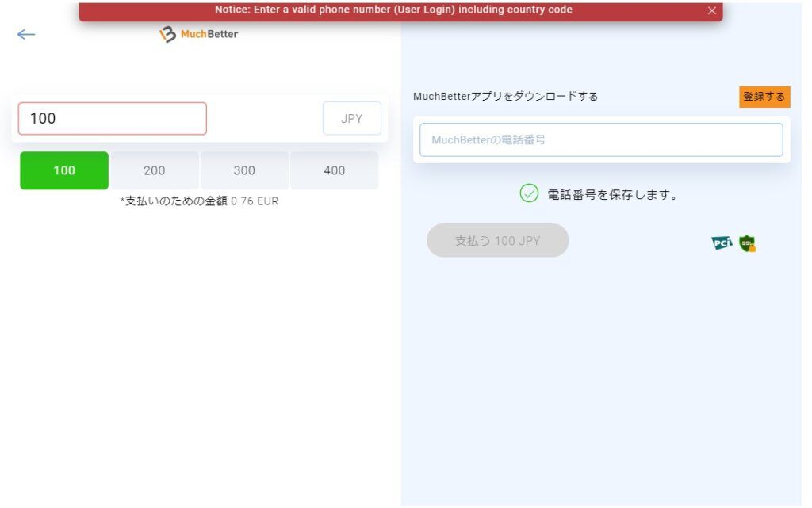Focus the amount field showing 100

pyautogui.click(x=113, y=118)
